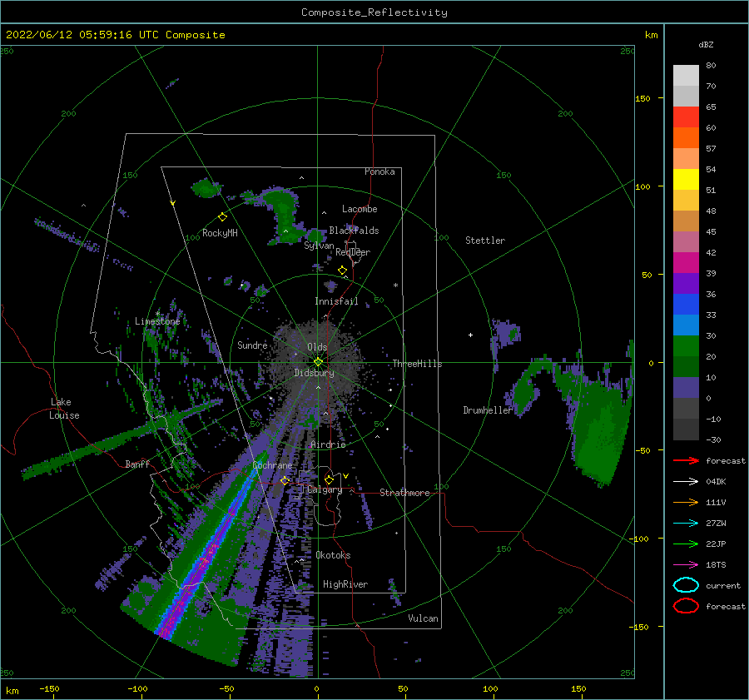Click the cyan 'current' ellipse symbol

pos(686,585)
